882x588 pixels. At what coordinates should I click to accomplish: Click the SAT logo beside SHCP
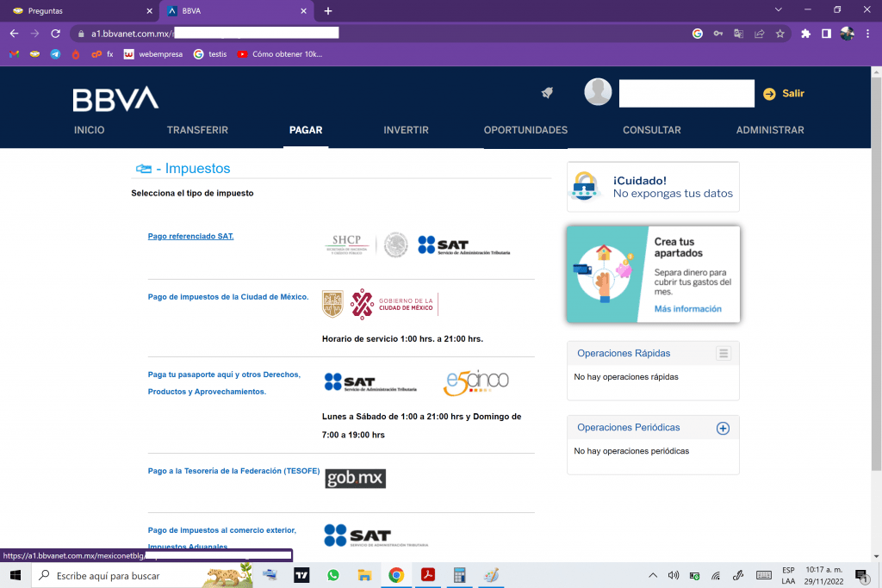pyautogui.click(x=464, y=245)
